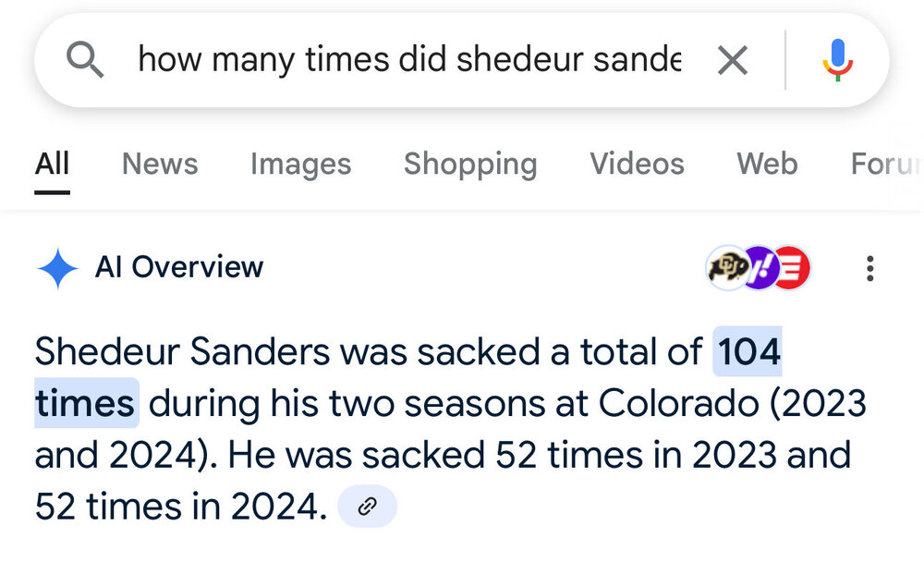Open the three-dot AI Overview options menu

point(869,268)
